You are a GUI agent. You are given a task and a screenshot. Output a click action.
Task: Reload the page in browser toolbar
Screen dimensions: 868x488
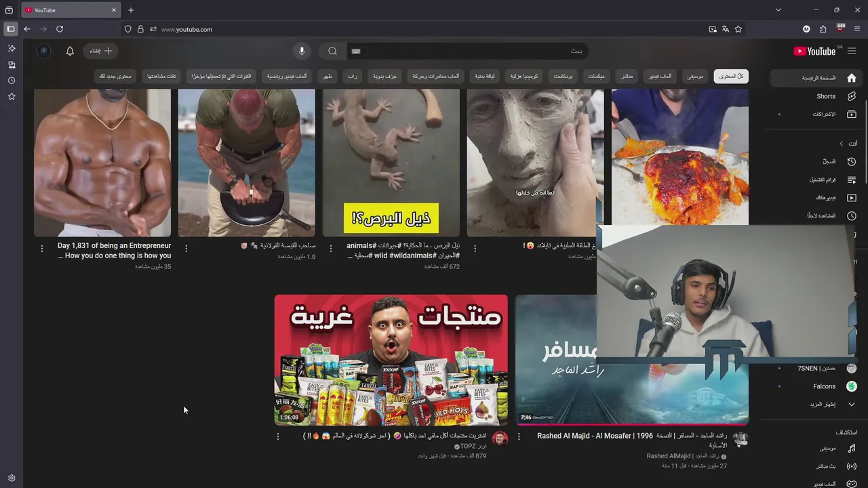(60, 29)
